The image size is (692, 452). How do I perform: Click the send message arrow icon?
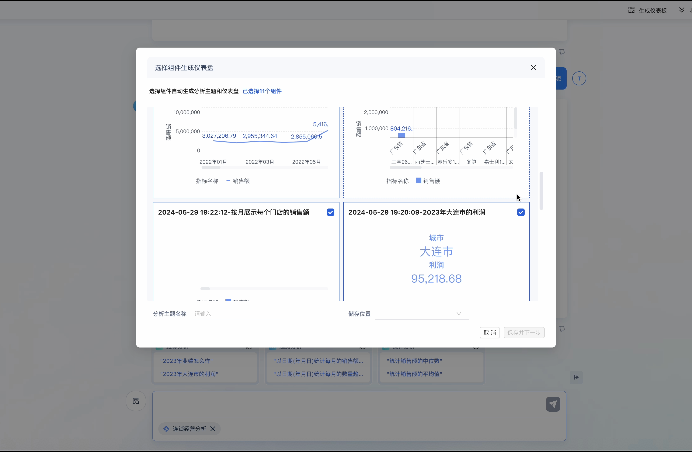553,404
